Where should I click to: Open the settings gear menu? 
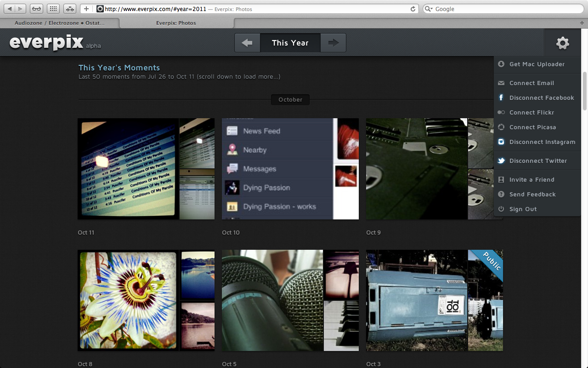(562, 43)
